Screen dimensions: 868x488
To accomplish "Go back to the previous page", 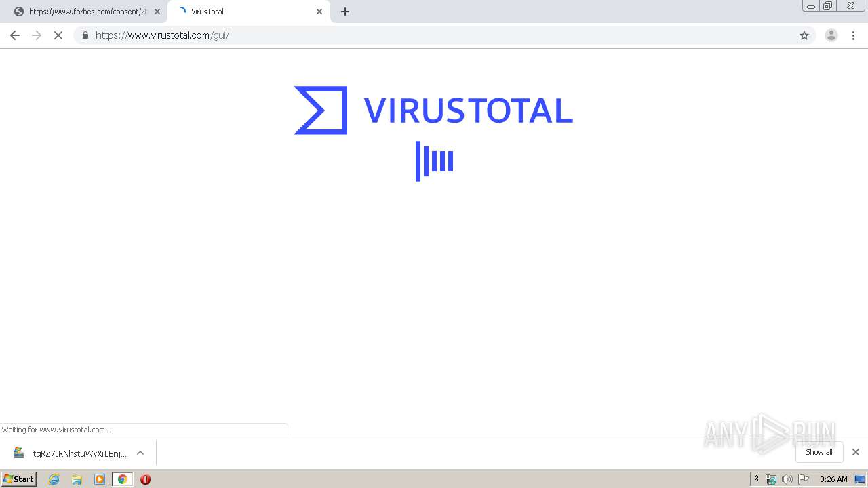I will pos(15,35).
